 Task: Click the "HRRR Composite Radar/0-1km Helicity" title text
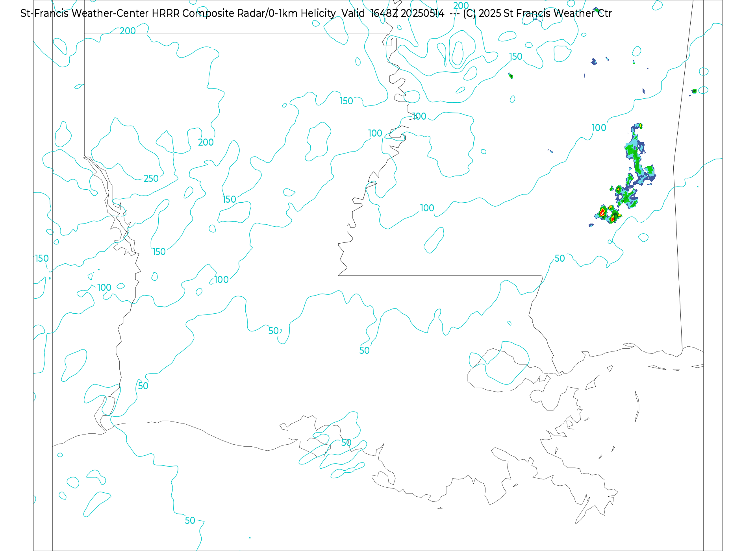click(244, 13)
